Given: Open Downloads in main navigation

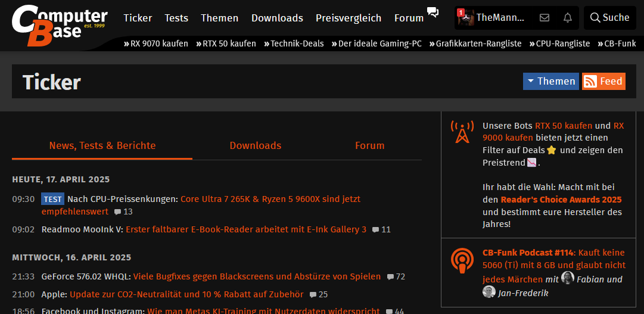Looking at the screenshot, I should (277, 18).
